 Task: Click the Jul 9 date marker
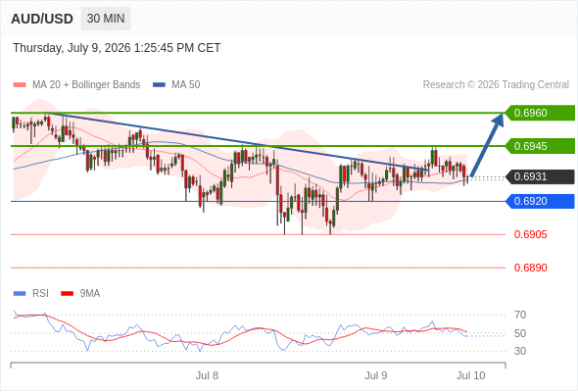pos(375,375)
